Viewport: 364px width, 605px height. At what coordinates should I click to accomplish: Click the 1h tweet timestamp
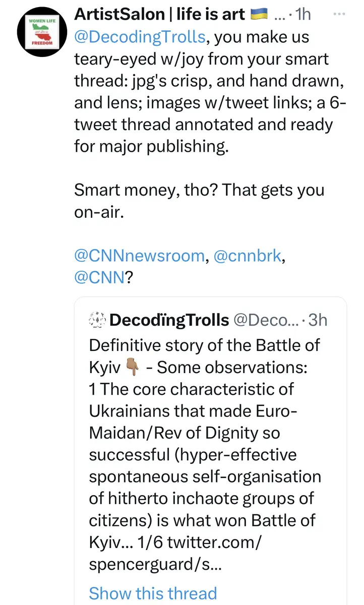pyautogui.click(x=304, y=15)
